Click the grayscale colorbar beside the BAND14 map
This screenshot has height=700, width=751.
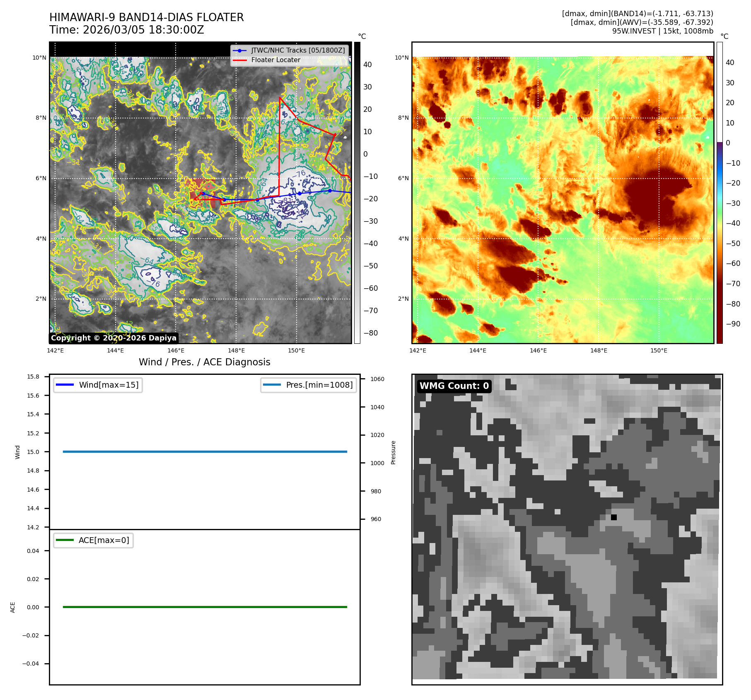pyautogui.click(x=357, y=193)
